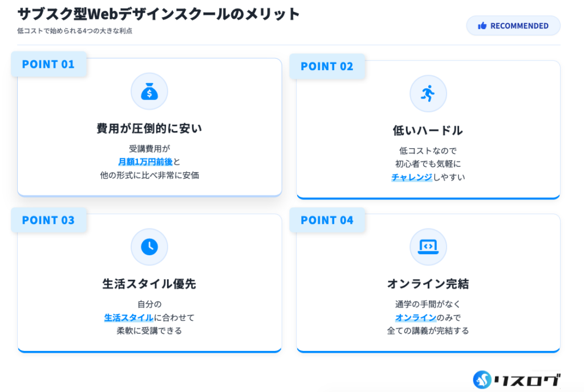This screenshot has height=392, width=584.
Task: Click highlighted text 生活スタイル
Action: coord(129,317)
